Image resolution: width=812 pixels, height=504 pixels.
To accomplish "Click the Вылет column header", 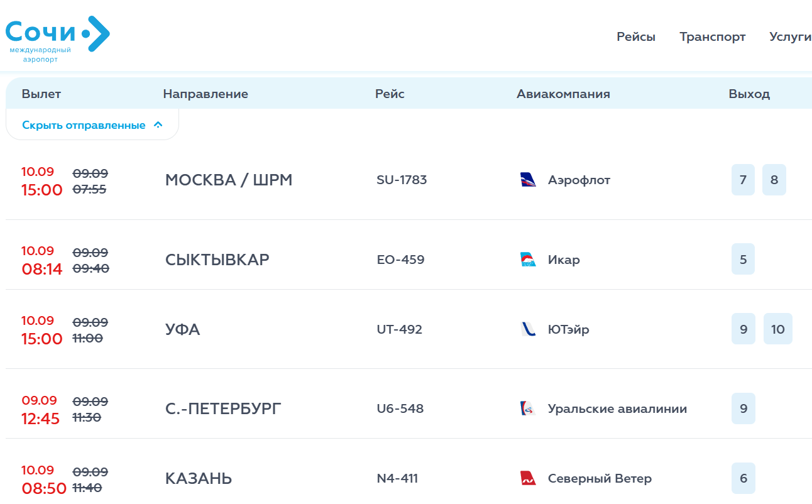I will (x=41, y=94).
